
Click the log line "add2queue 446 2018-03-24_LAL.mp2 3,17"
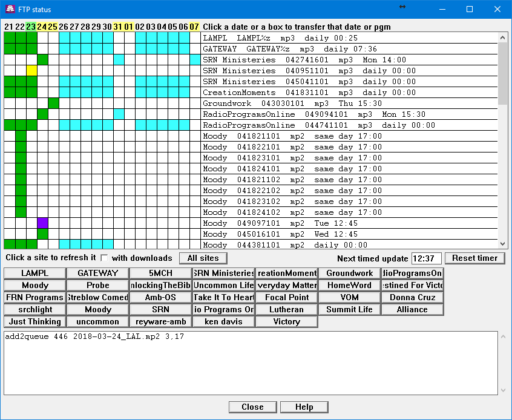pos(94,336)
